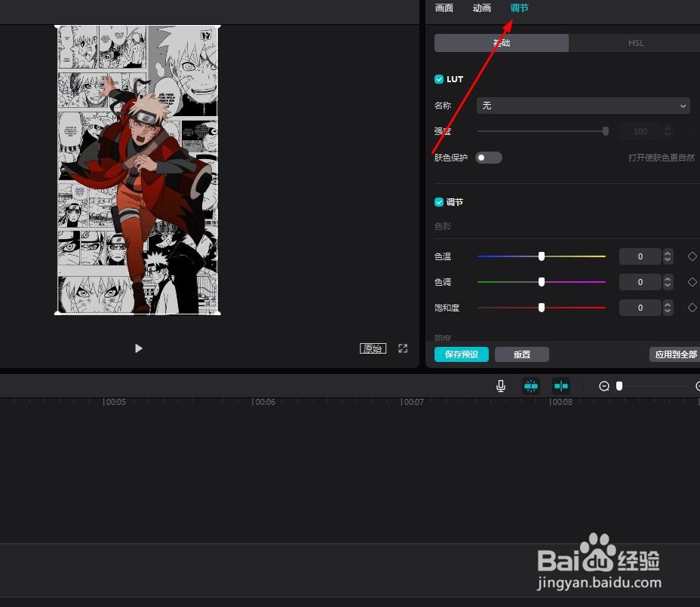Enable the 肤色保护 toggle
The width and height of the screenshot is (700, 607).
click(x=488, y=158)
